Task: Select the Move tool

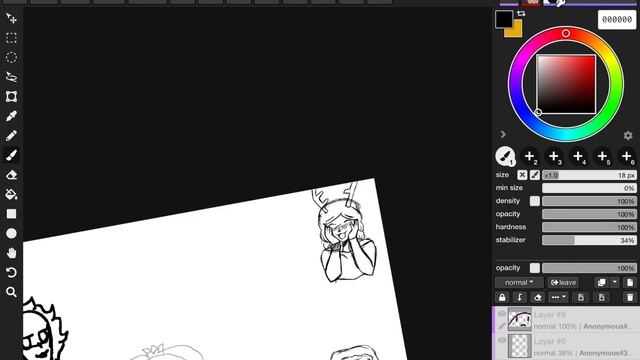Action: point(11,18)
